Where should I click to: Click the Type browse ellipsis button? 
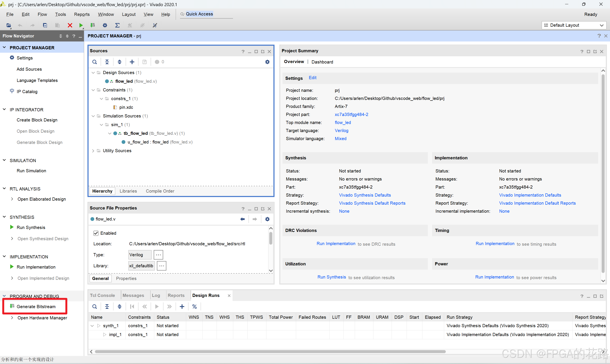[158, 255]
